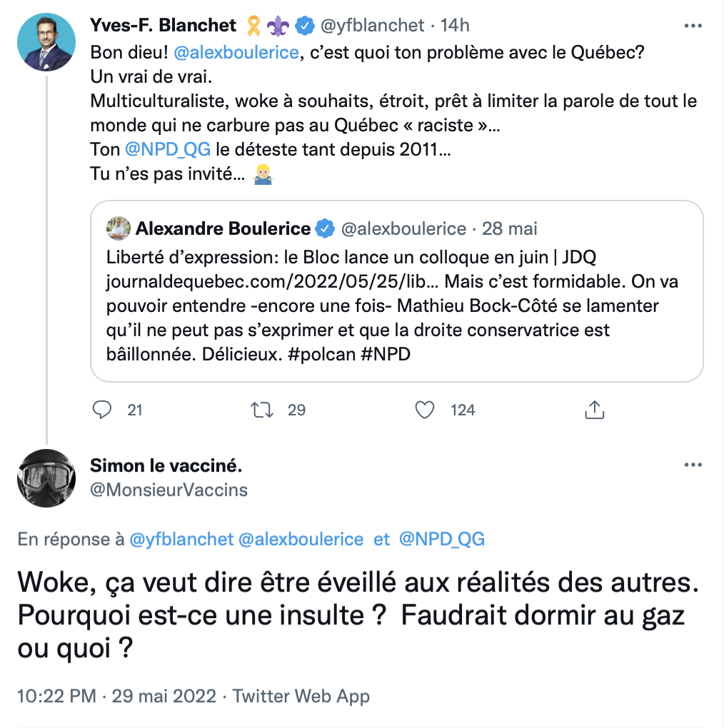Like the Yves-F. Blanchet tweet
Image resolution: width=724 pixels, height=728 pixels.
pyautogui.click(x=426, y=410)
